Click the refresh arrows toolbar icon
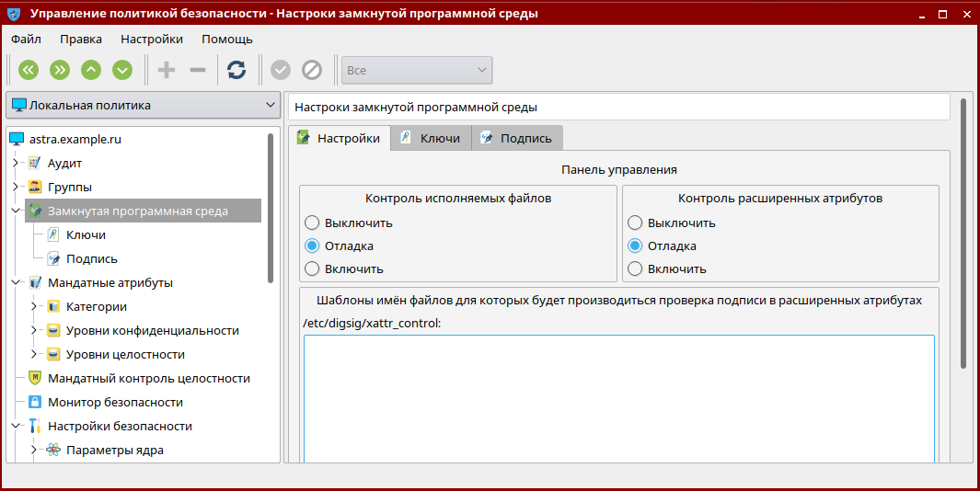This screenshot has width=980, height=491. click(x=236, y=69)
